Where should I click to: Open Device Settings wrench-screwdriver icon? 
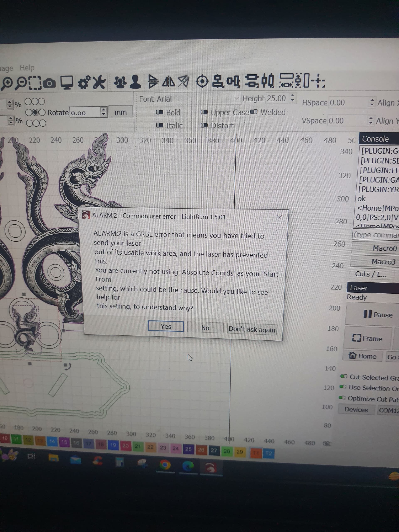[x=99, y=82]
